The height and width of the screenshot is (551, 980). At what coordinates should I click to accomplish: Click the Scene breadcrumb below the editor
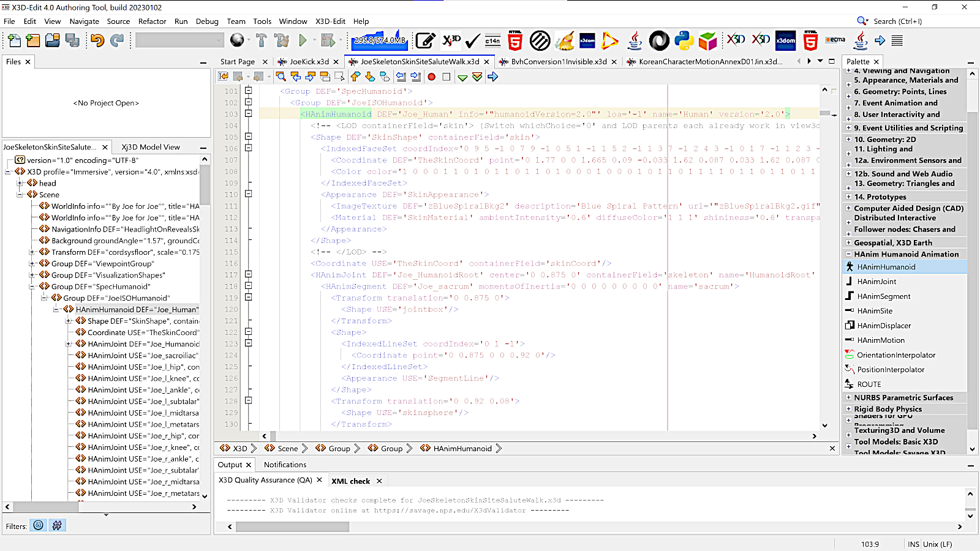coord(287,449)
